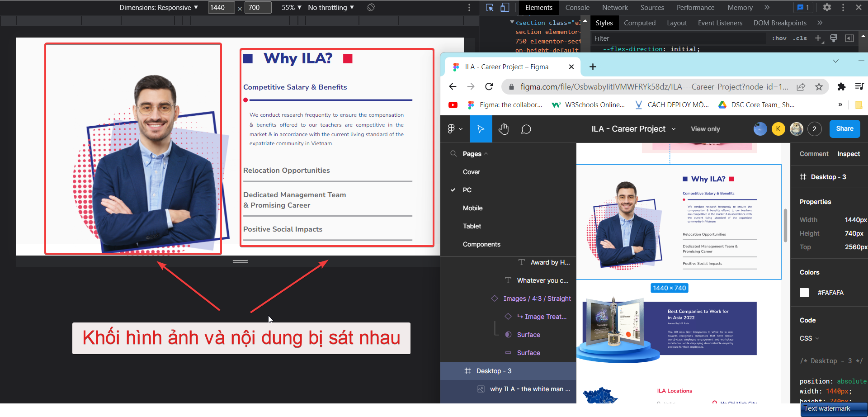Image resolution: width=868 pixels, height=417 pixels.
Task: Select the Cover page
Action: pyautogui.click(x=471, y=172)
